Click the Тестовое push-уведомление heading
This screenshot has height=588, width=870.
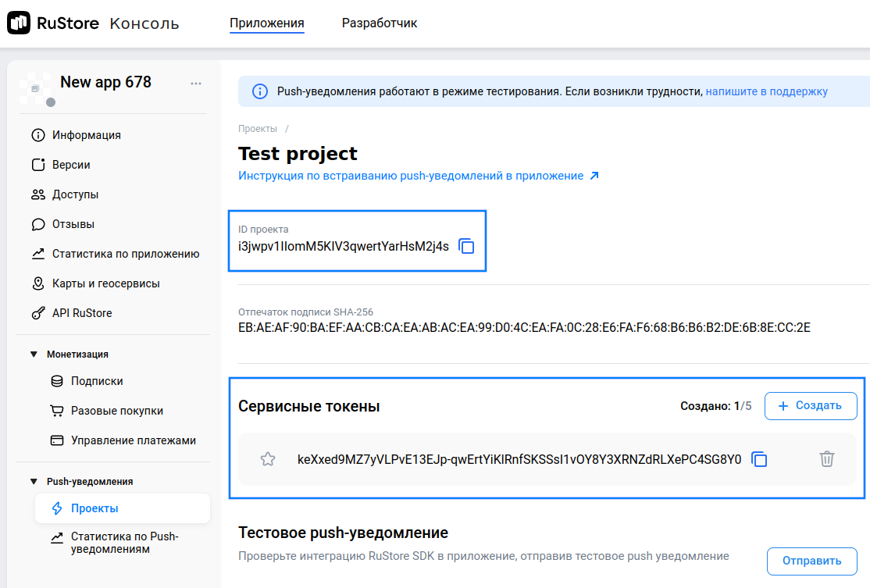coord(344,533)
